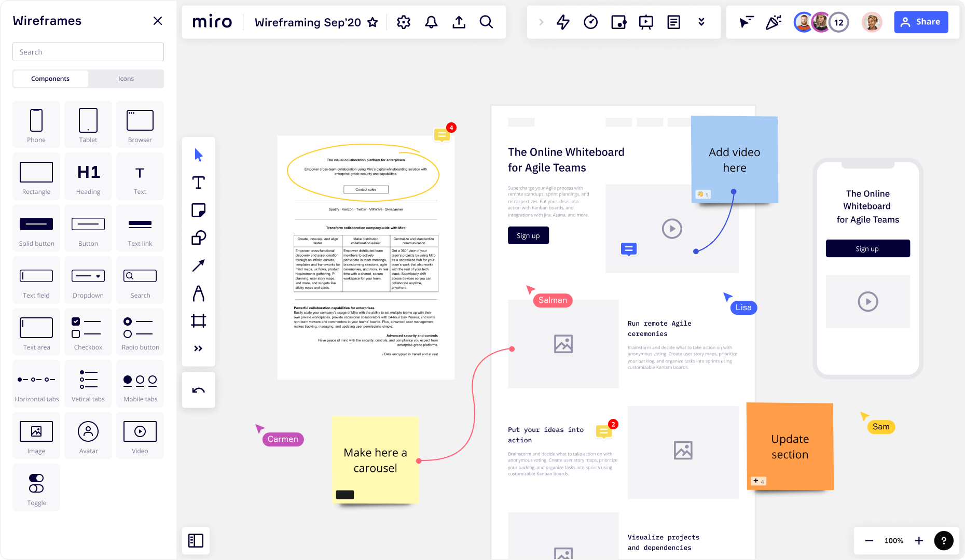Open board search with the magnifier icon

coord(486,22)
